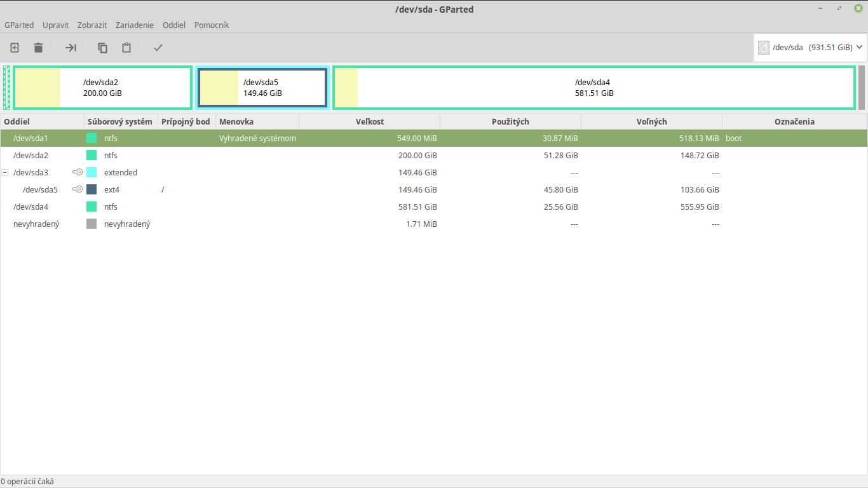Click the lock key icon beside /dev/sda5
868x488 pixels.
(x=78, y=189)
